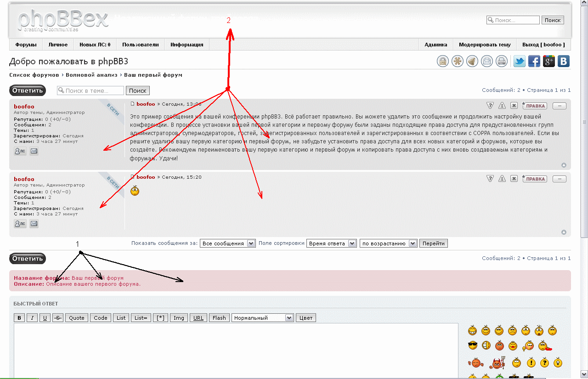588x379 pixels.
Task: Delete the second post with X icon
Action: point(514,179)
